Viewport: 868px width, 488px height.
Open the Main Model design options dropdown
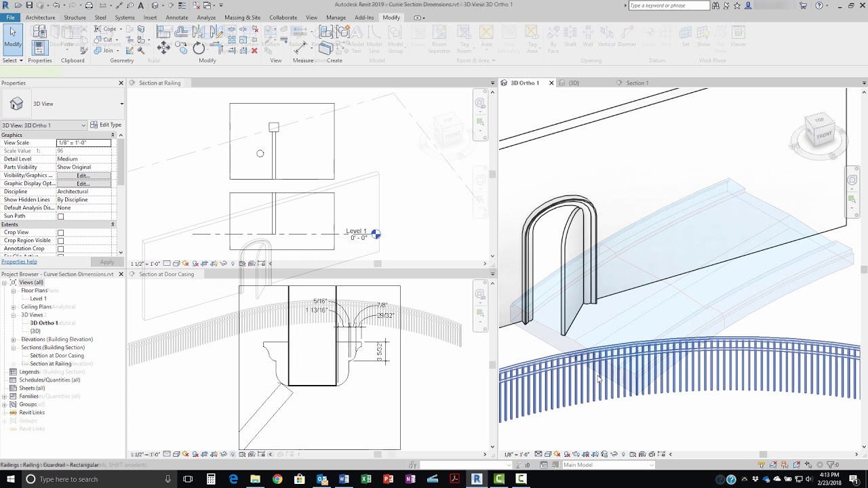pos(608,465)
